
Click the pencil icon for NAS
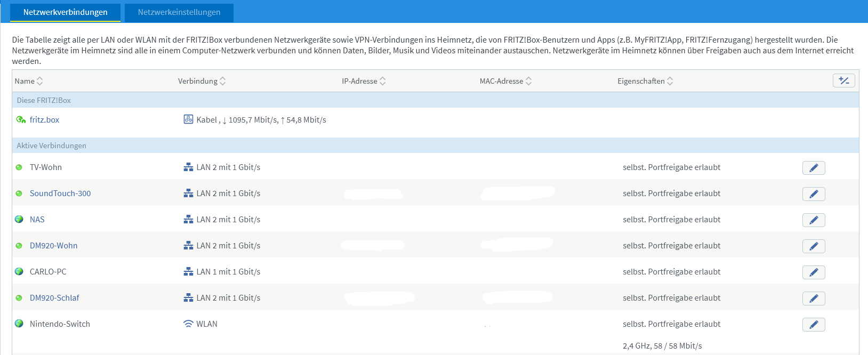click(x=814, y=220)
